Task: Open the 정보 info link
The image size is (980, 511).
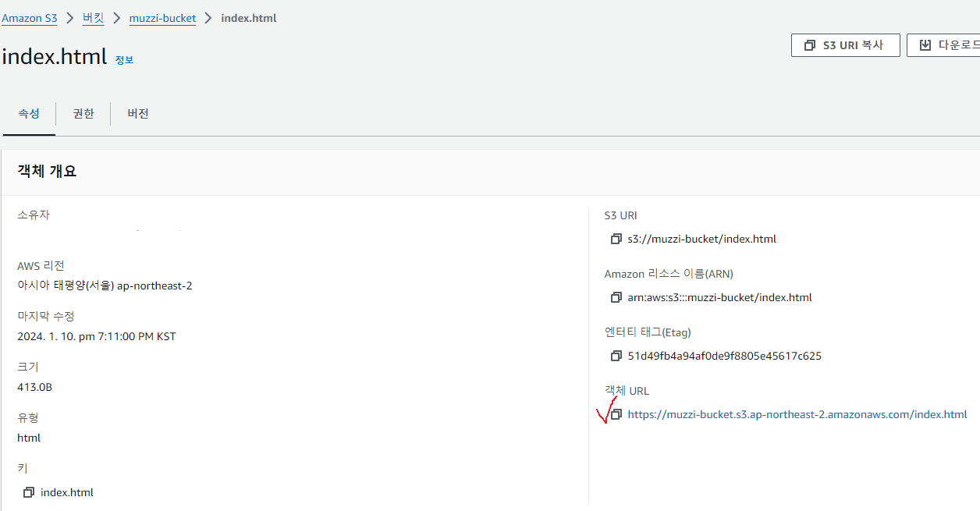Action: [124, 60]
